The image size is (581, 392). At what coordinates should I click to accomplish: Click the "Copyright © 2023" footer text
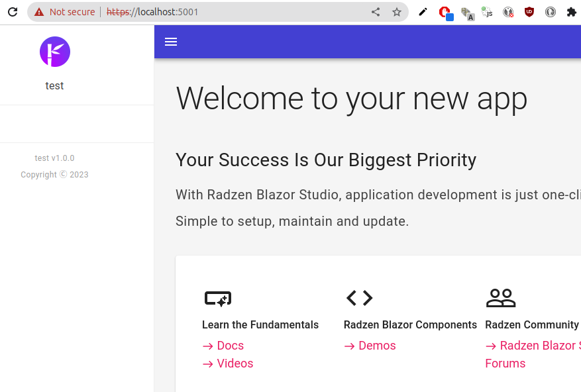[x=54, y=175]
